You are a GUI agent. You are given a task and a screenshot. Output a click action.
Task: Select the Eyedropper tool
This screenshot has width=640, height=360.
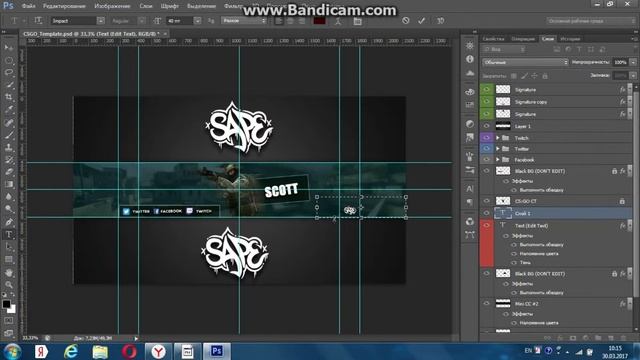pos(9,110)
